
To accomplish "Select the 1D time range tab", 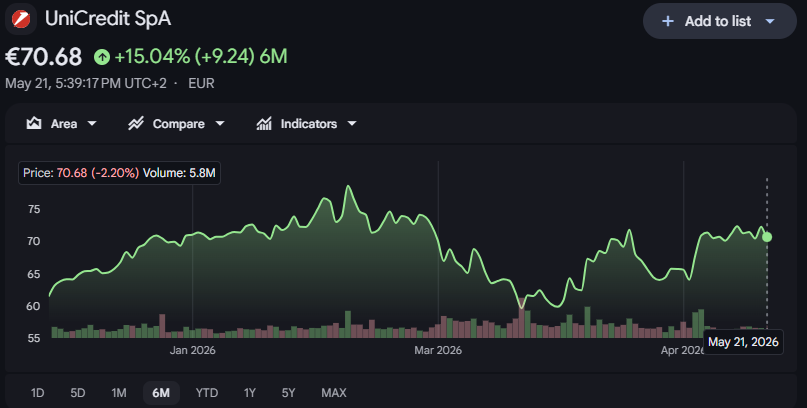I will pos(38,393).
